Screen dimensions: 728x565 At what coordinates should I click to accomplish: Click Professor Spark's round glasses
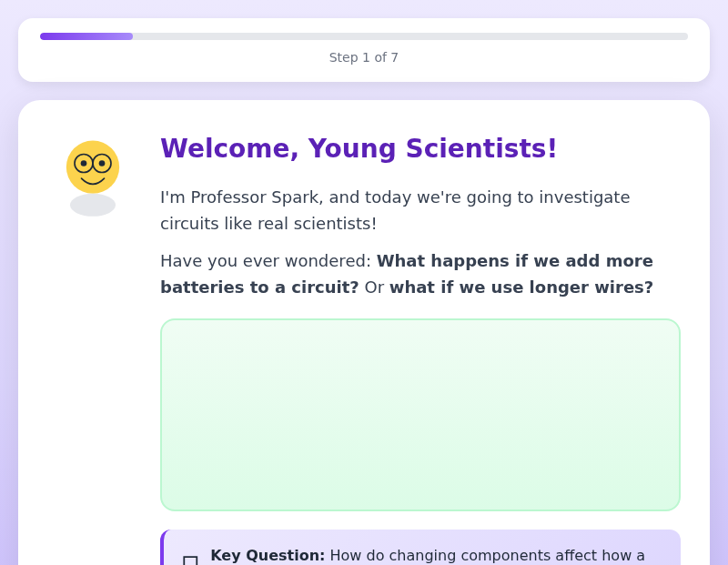[93, 164]
